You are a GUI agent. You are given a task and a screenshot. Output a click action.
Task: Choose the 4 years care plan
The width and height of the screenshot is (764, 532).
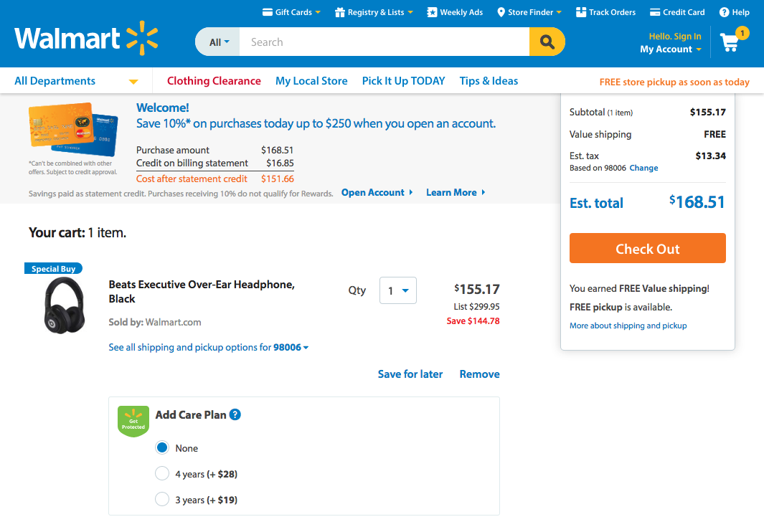(162, 474)
